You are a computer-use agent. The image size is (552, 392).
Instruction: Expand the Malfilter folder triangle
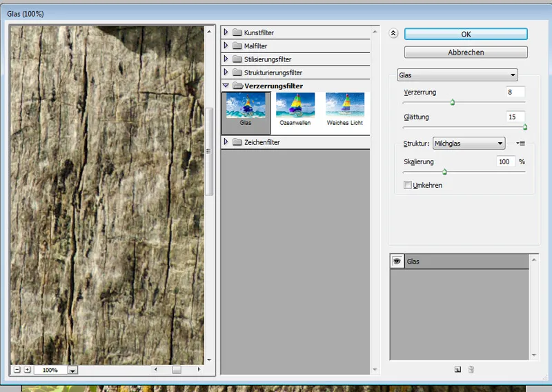pos(226,46)
